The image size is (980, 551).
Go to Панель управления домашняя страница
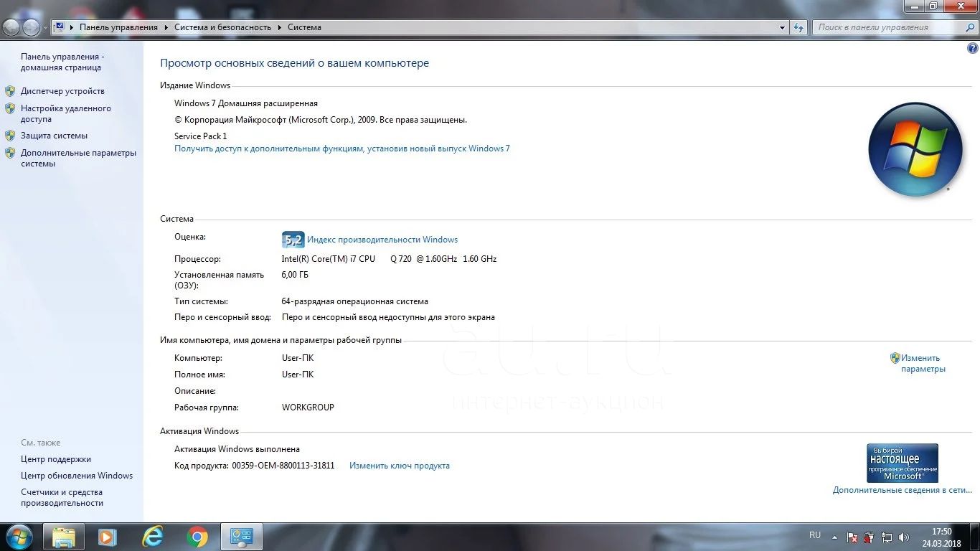[x=62, y=62]
